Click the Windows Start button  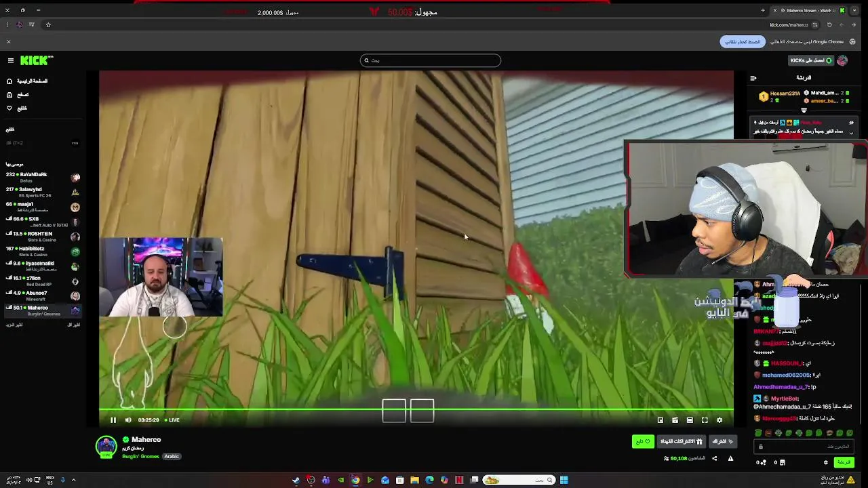click(564, 481)
